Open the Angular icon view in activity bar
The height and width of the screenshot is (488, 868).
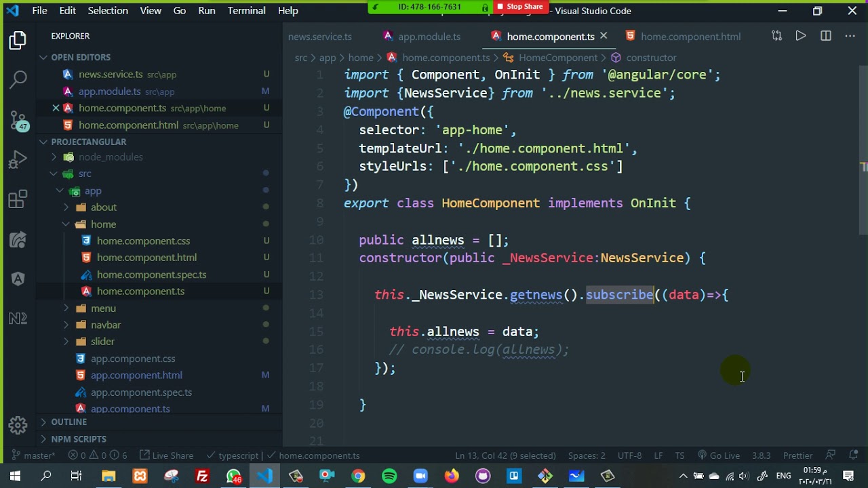click(18, 279)
